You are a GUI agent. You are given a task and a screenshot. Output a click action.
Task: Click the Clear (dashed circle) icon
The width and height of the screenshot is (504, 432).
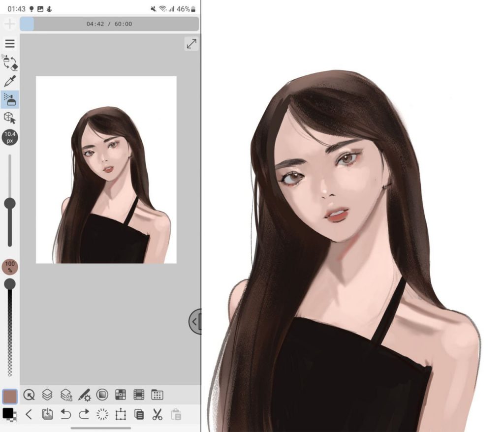click(x=102, y=414)
